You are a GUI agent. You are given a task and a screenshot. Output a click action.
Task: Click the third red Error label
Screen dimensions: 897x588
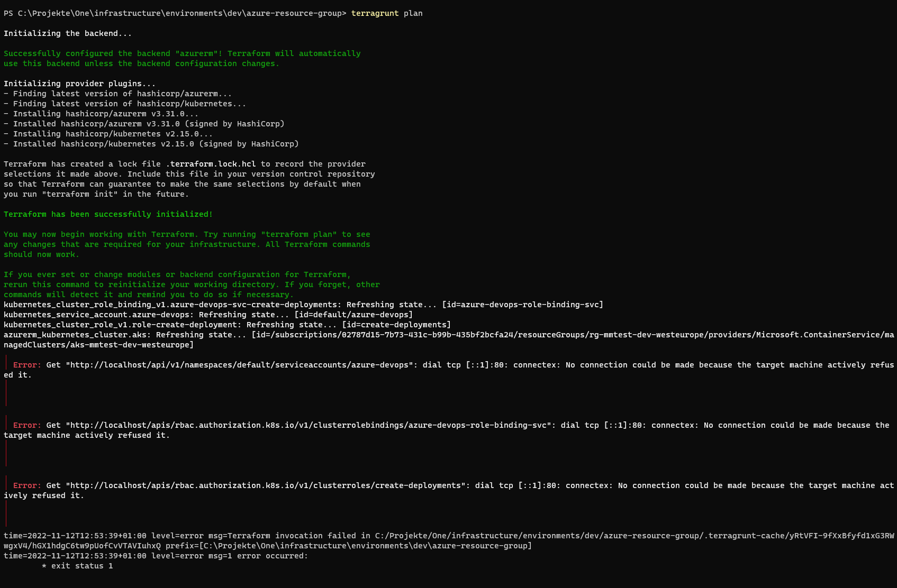click(x=26, y=485)
